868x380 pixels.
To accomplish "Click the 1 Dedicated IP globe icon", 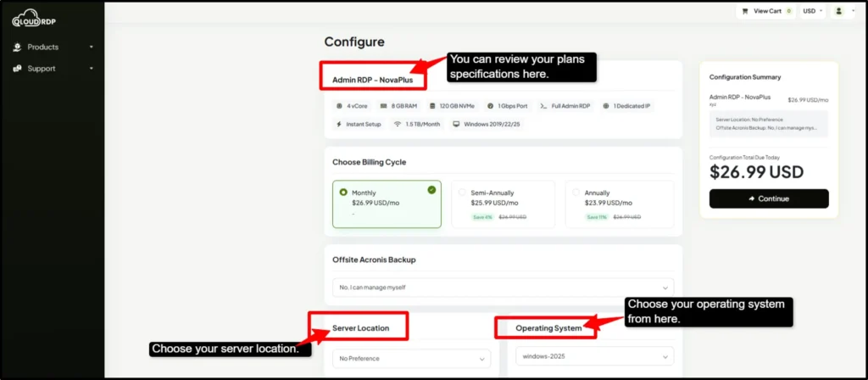I will (x=605, y=106).
